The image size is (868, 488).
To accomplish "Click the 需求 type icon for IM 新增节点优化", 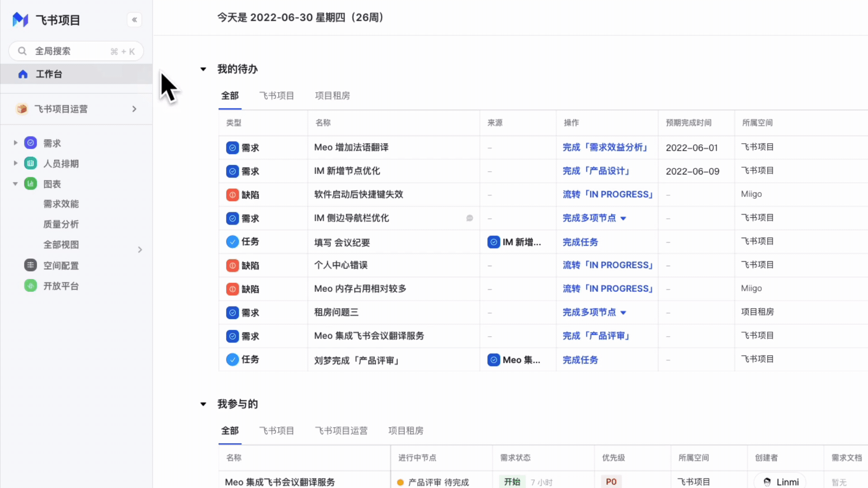I will (x=232, y=171).
